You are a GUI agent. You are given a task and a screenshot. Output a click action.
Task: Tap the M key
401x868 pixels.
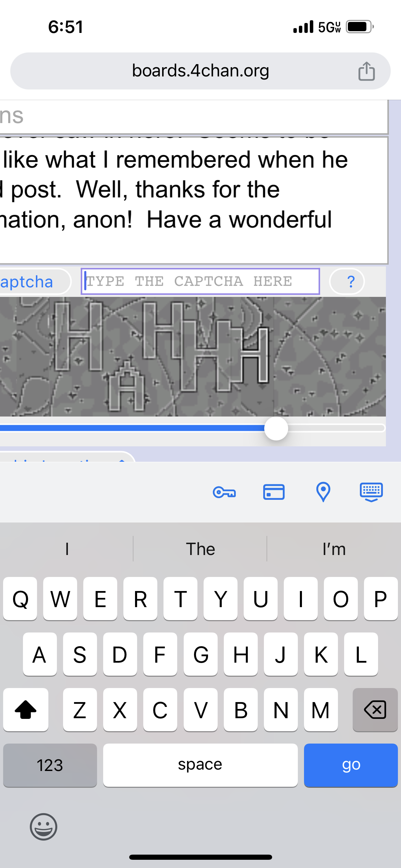tap(321, 710)
